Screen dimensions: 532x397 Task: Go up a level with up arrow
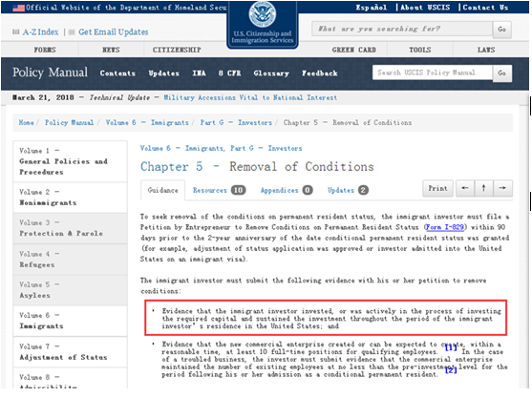pyautogui.click(x=484, y=188)
